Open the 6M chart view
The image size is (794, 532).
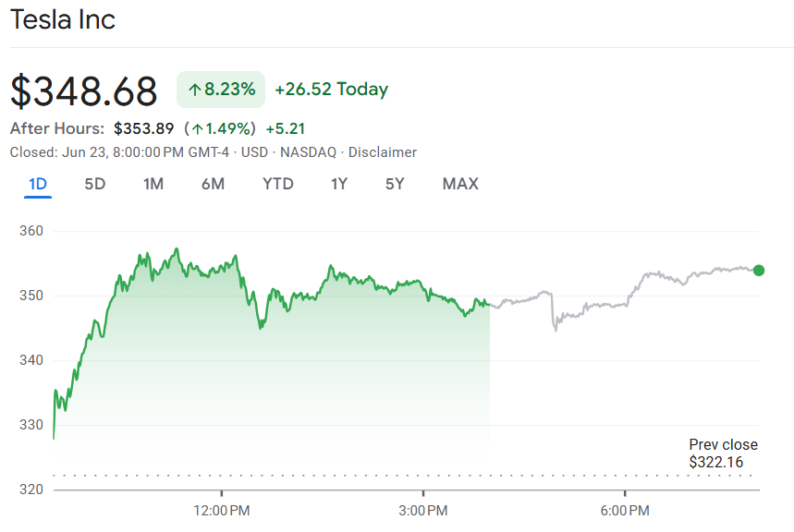pos(213,184)
